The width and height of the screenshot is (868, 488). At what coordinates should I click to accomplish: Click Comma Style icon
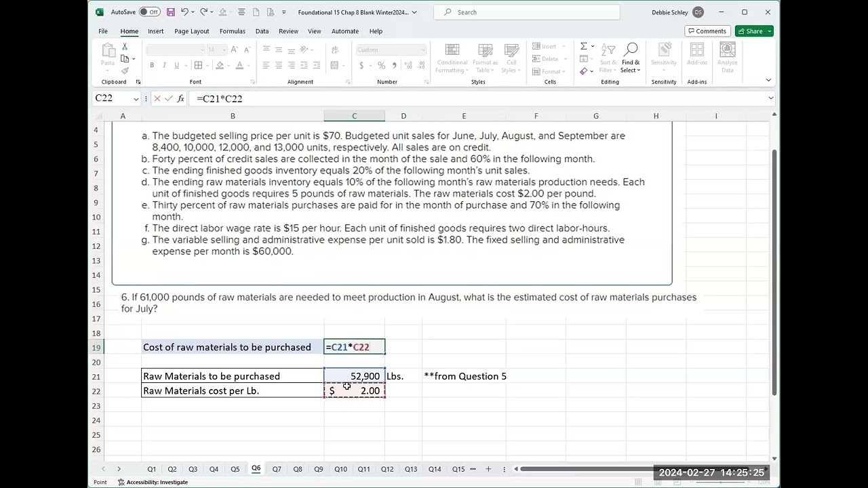click(x=394, y=65)
